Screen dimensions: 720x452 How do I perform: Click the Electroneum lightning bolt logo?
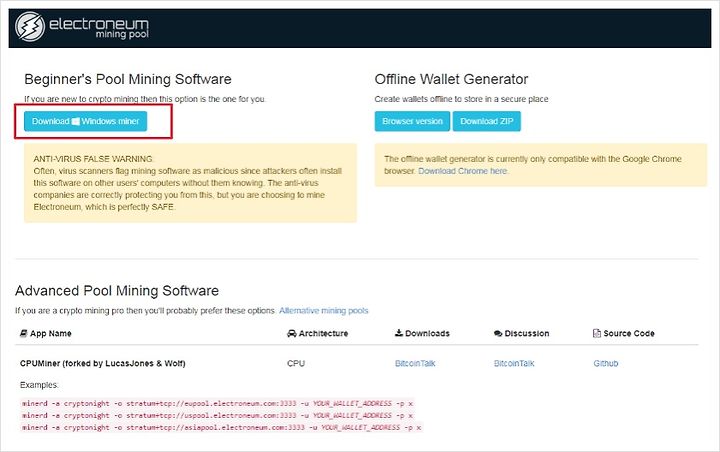click(30, 26)
